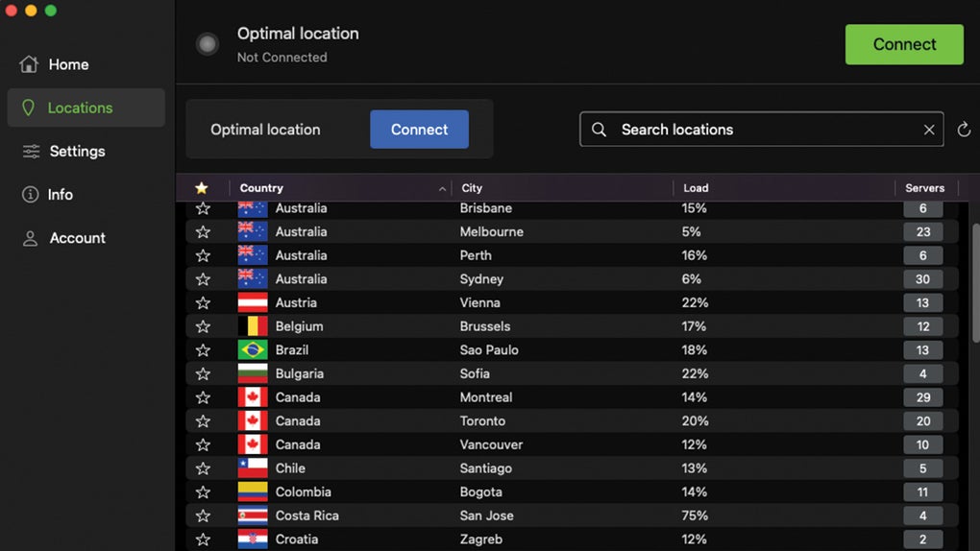Click the Canada Toronto flag icon
980x551 pixels.
point(253,421)
